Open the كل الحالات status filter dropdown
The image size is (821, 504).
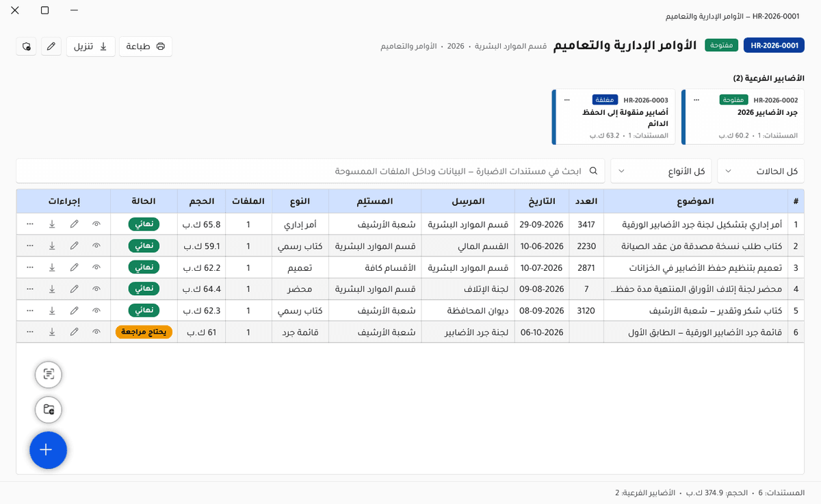[761, 171]
